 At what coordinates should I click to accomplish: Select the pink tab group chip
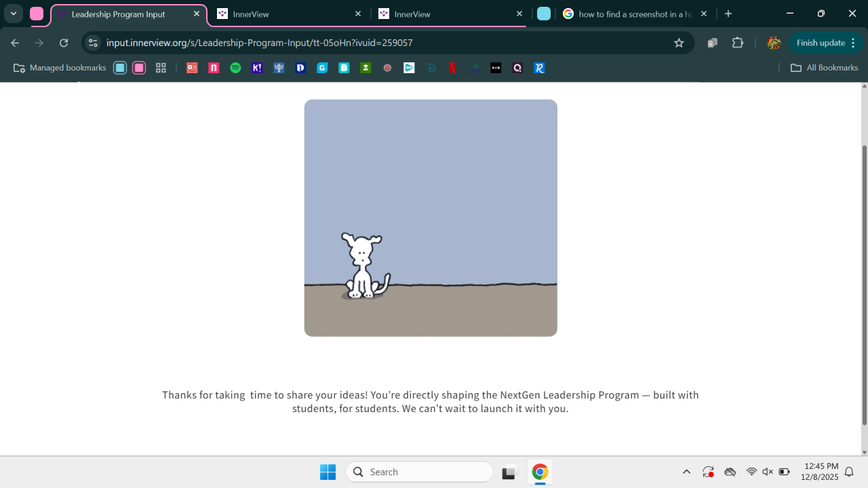(37, 14)
